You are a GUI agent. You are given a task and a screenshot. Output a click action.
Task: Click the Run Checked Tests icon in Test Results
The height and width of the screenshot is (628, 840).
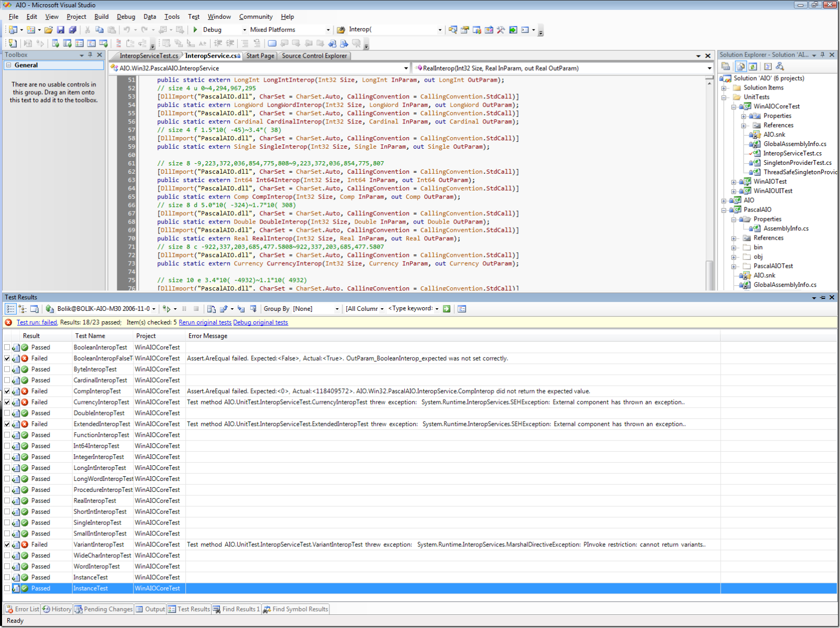coord(167,309)
